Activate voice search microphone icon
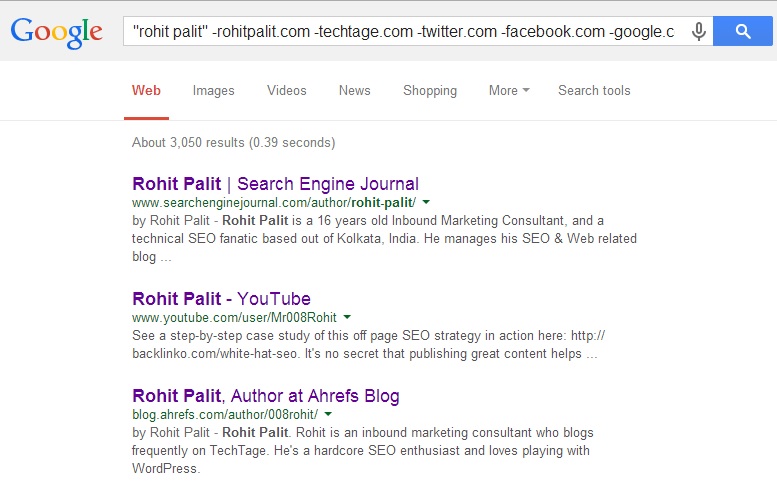 point(699,31)
